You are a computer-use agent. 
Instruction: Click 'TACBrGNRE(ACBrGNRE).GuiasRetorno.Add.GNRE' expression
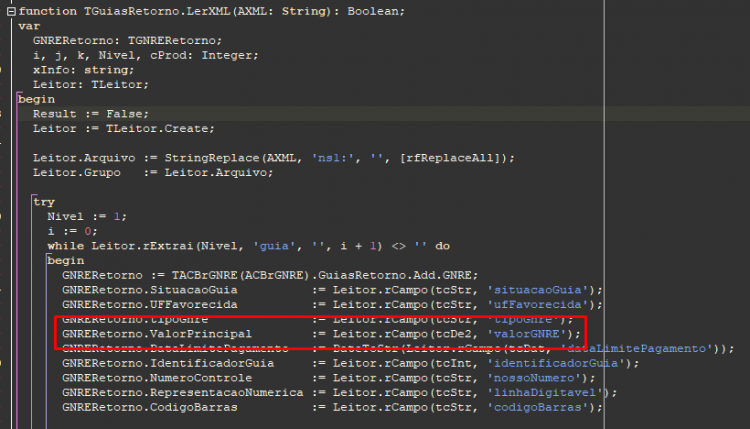[322, 276]
